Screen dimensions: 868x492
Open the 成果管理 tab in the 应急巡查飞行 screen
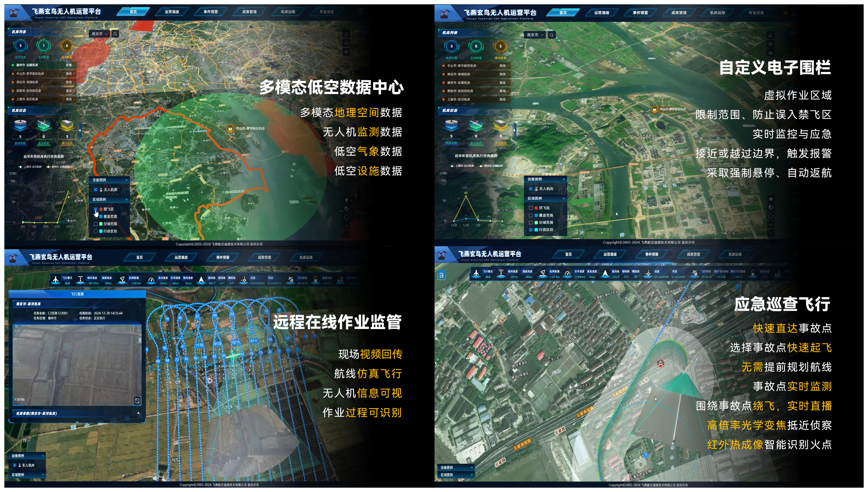click(x=693, y=255)
